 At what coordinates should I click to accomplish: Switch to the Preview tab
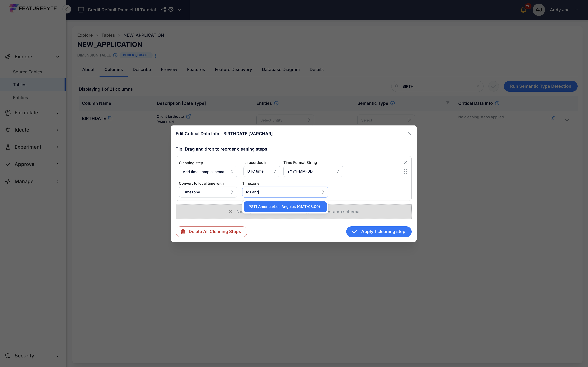(169, 69)
